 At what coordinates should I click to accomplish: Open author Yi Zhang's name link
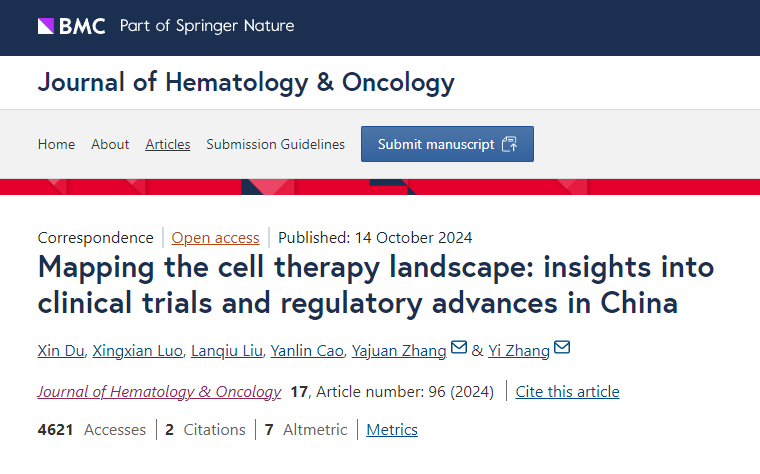coord(519,349)
